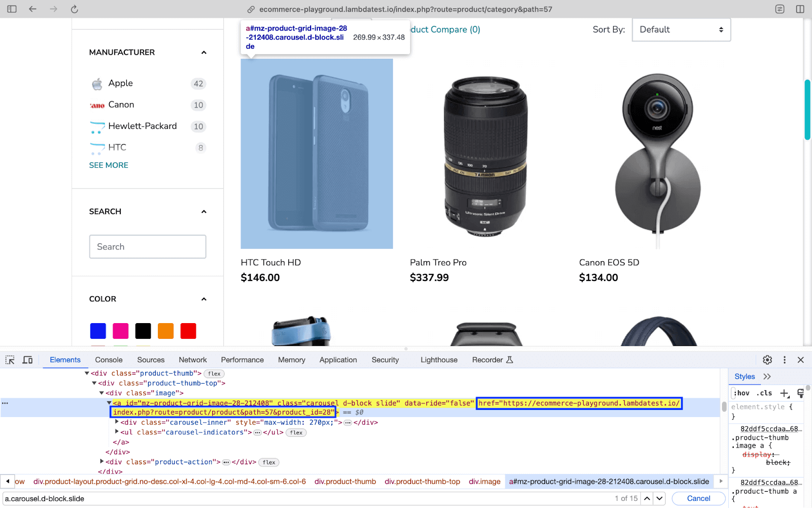The height and width of the screenshot is (508, 812).
Task: Go back with the browser back arrow
Action: coord(32,9)
